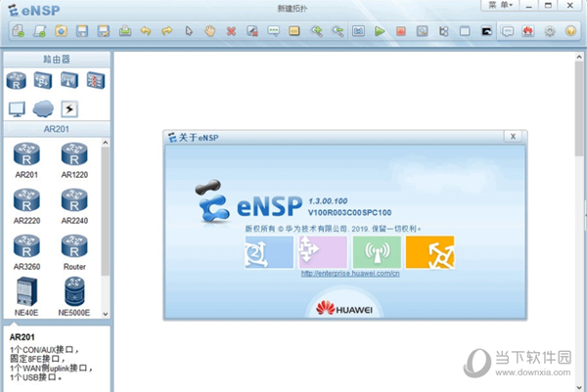The height and width of the screenshot is (392, 587).
Task: Fit the topology to the screen
Action: click(x=358, y=30)
